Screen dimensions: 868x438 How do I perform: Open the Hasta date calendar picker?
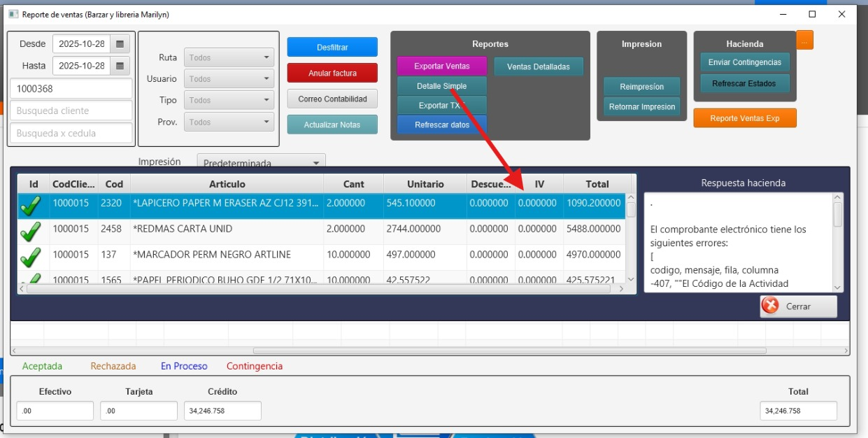tap(120, 66)
